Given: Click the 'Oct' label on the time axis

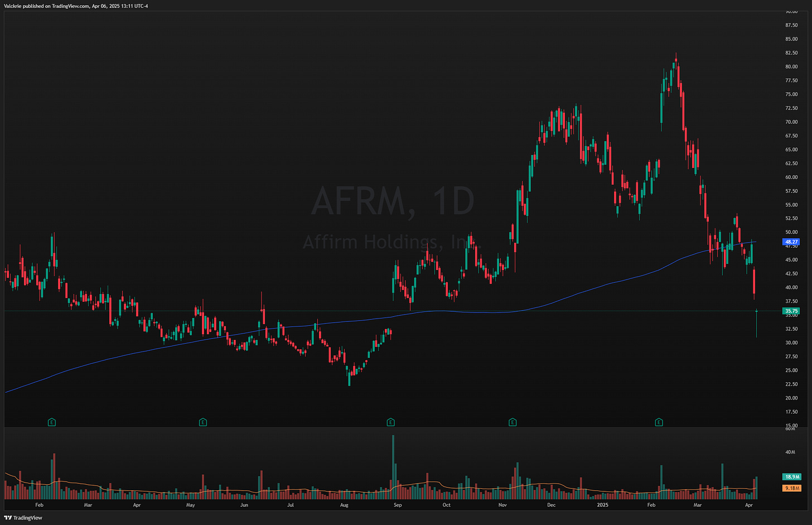Looking at the screenshot, I should (447, 505).
